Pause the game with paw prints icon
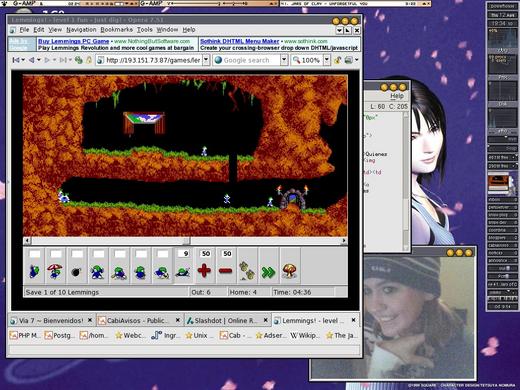Image resolution: width=520 pixels, height=390 pixels. point(247,266)
